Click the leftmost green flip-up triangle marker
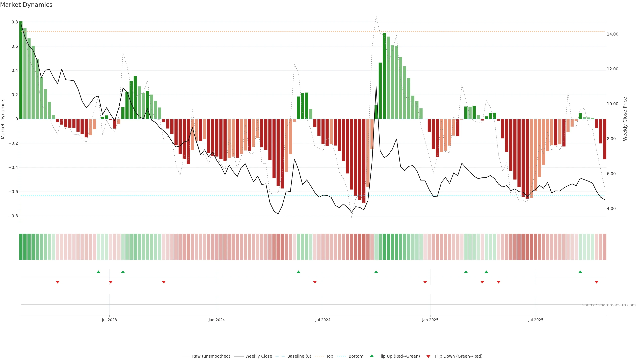The height and width of the screenshot is (362, 644). [x=98, y=272]
